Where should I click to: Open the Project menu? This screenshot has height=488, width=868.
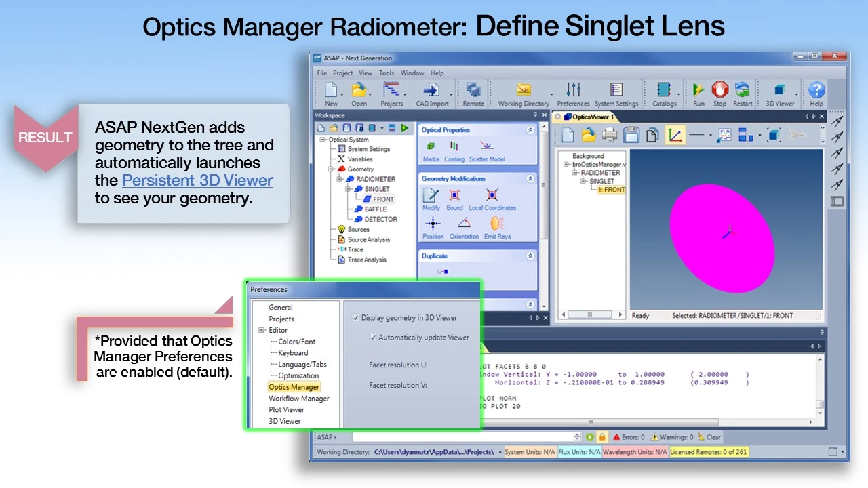(342, 73)
